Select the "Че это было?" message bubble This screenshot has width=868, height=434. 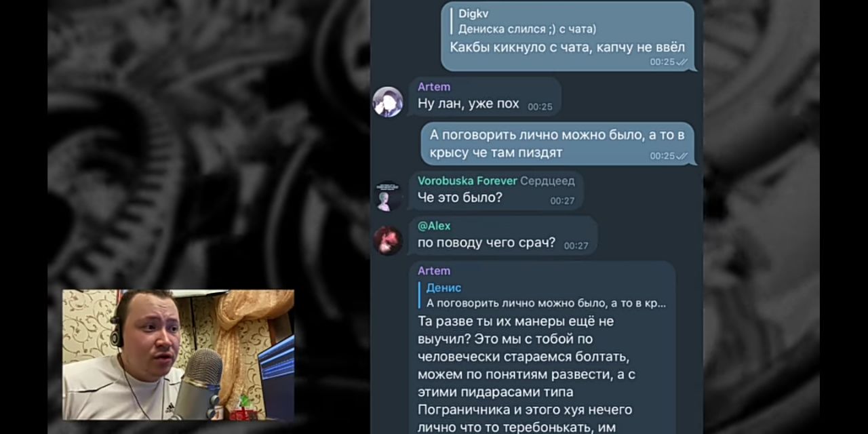pyautogui.click(x=496, y=191)
